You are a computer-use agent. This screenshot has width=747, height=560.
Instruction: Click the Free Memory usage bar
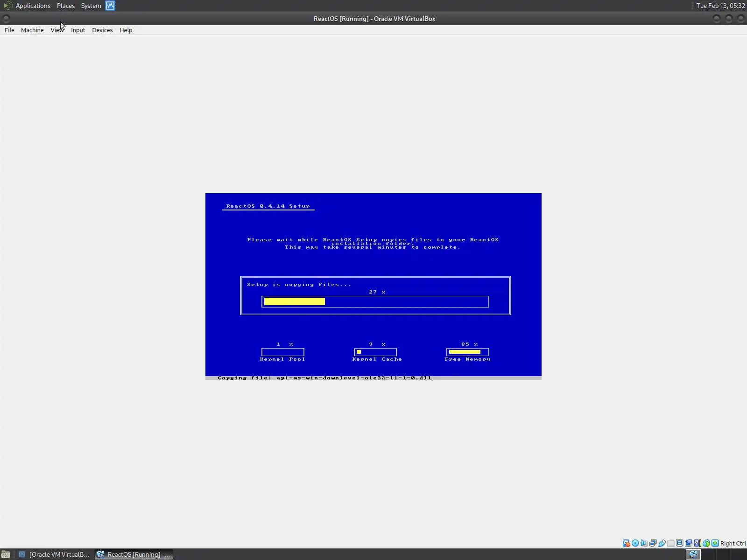(x=468, y=352)
